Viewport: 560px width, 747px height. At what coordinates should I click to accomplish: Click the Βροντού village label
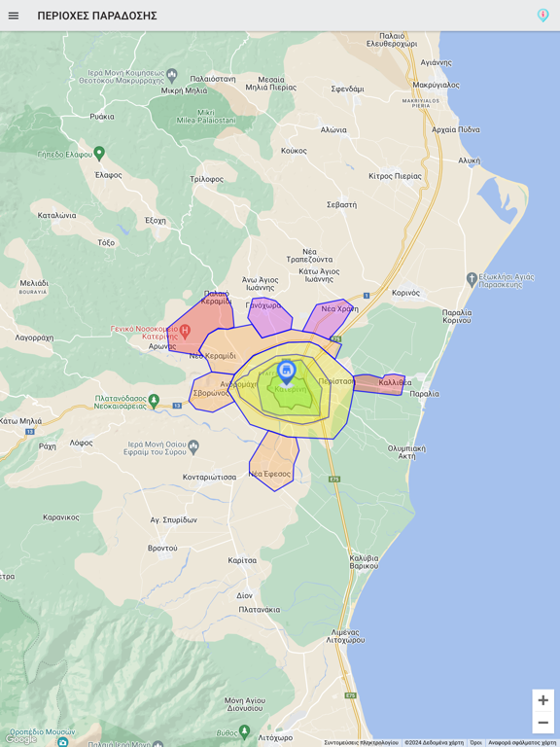point(162,549)
